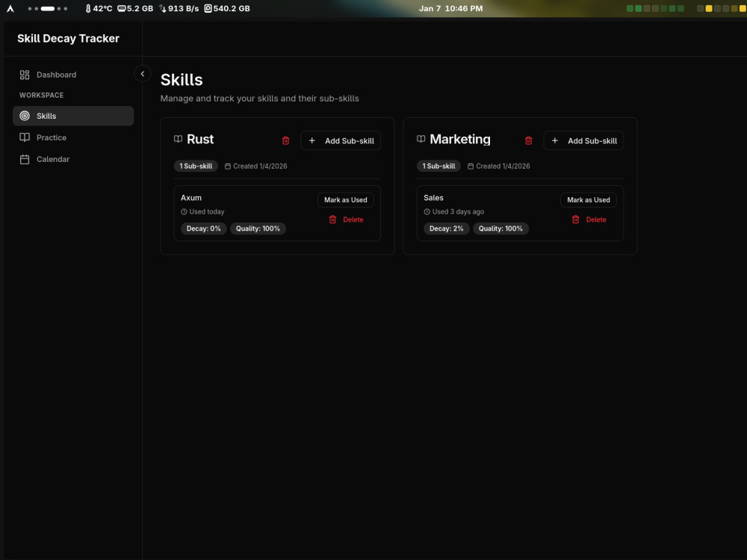Viewport: 747px width, 560px height.
Task: Open the Calendar view
Action: coord(73,159)
